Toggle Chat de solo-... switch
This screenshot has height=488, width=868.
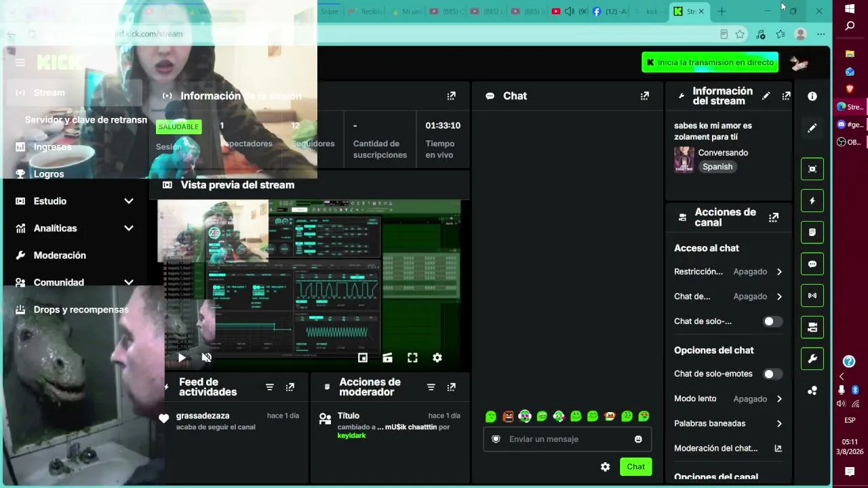pos(772,321)
